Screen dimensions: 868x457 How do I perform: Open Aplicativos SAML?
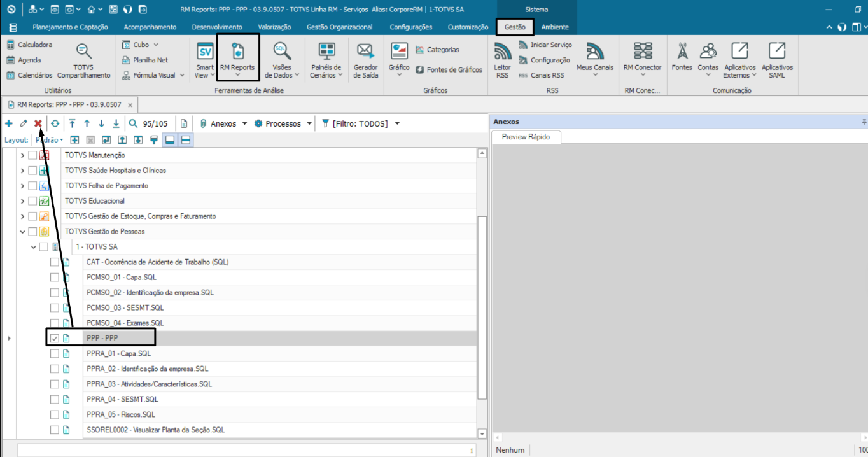coord(777,62)
